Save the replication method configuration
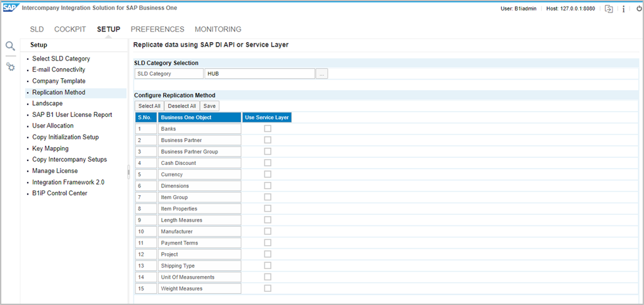 209,106
